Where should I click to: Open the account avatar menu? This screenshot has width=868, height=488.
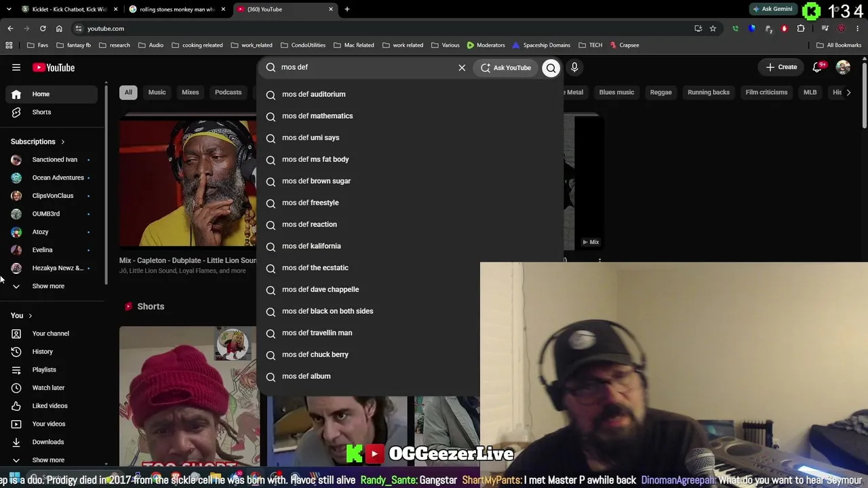pyautogui.click(x=843, y=67)
